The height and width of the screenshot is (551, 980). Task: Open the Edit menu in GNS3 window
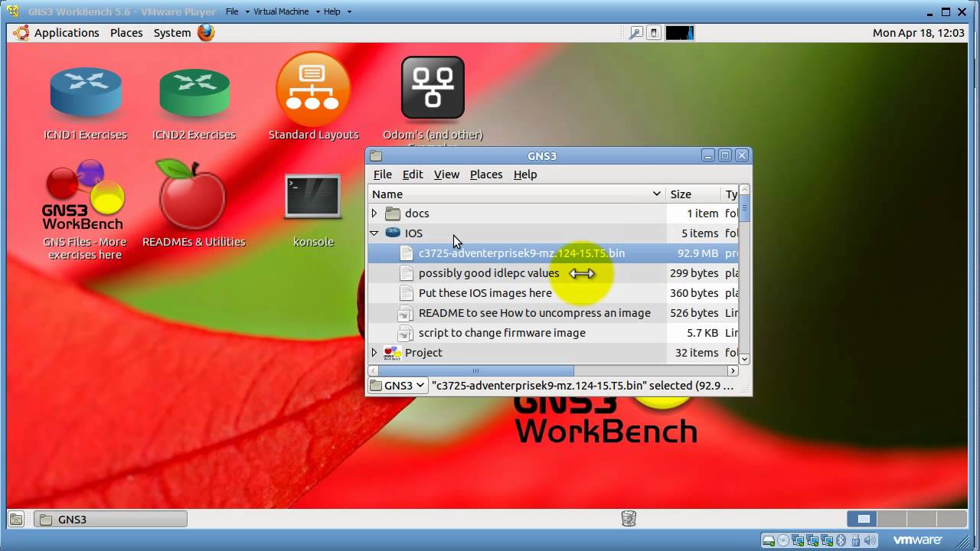413,174
